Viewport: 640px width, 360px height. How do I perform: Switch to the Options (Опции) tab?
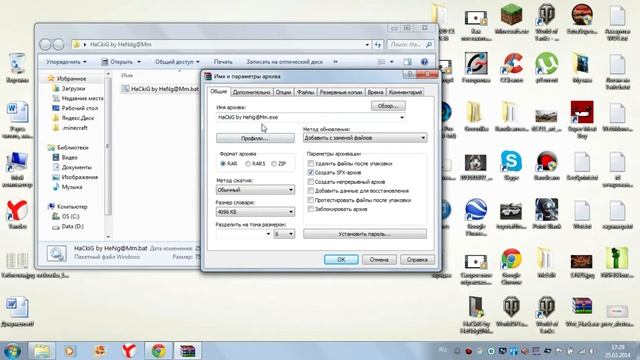tap(283, 92)
